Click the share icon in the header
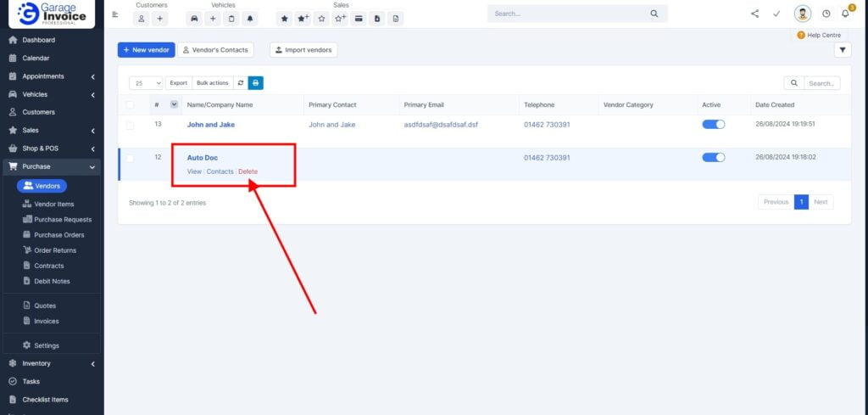The image size is (868, 415). coord(754,14)
